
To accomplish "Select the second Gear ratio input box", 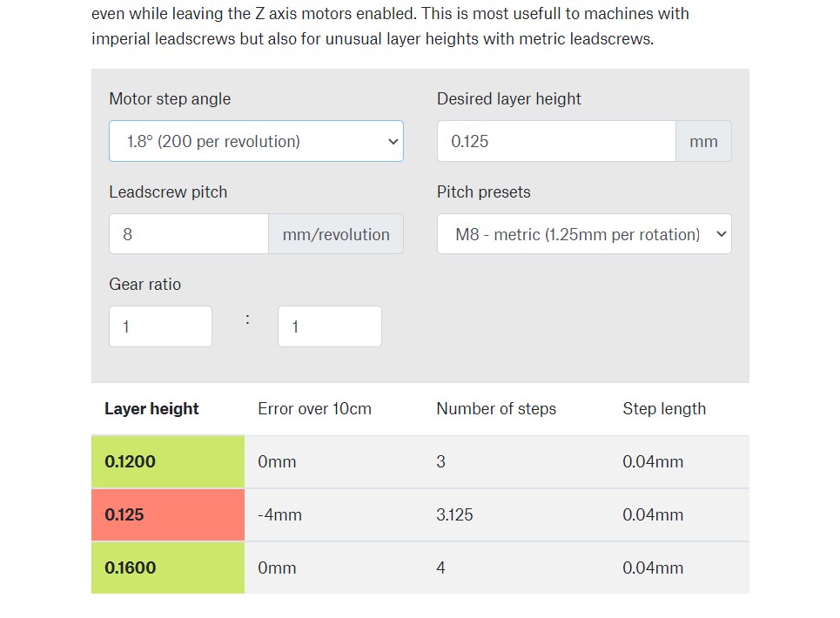I will coord(329,326).
